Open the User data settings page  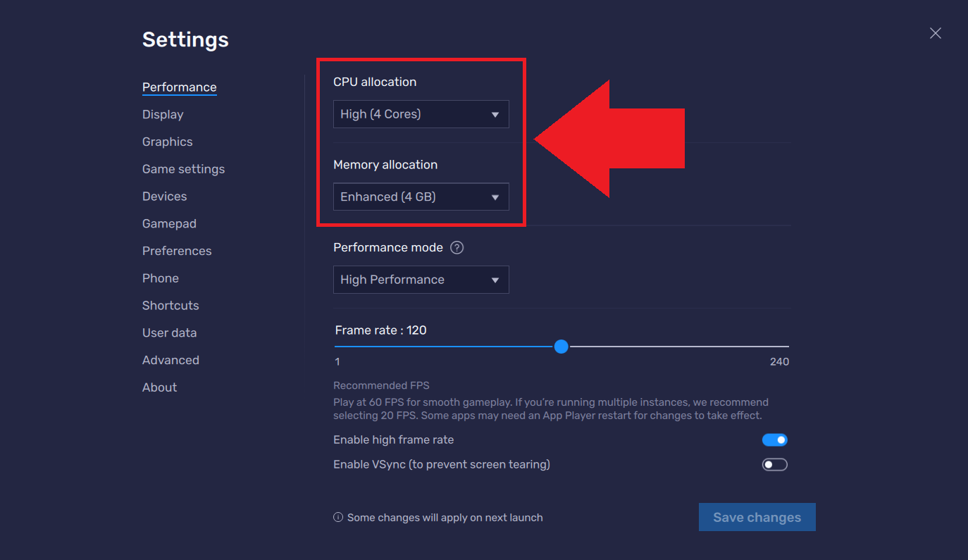point(169,333)
